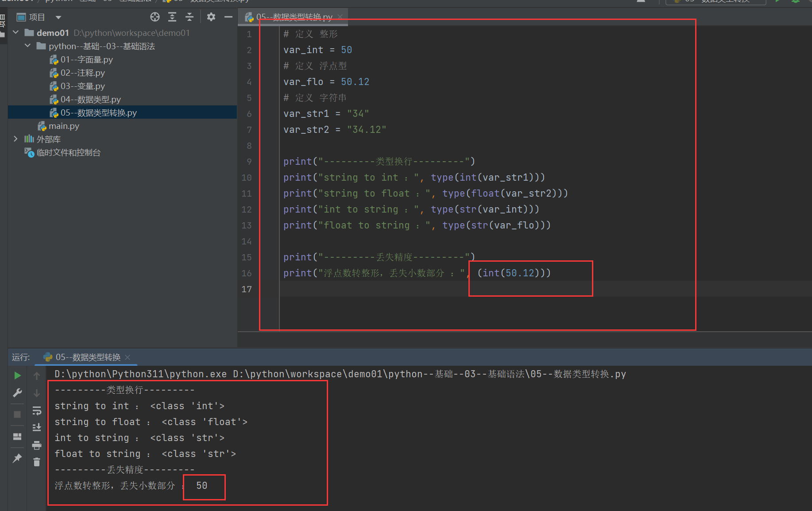Screen dimensions: 812x511
Task: Open the 项目 view dropdown arrow
Action: point(58,18)
